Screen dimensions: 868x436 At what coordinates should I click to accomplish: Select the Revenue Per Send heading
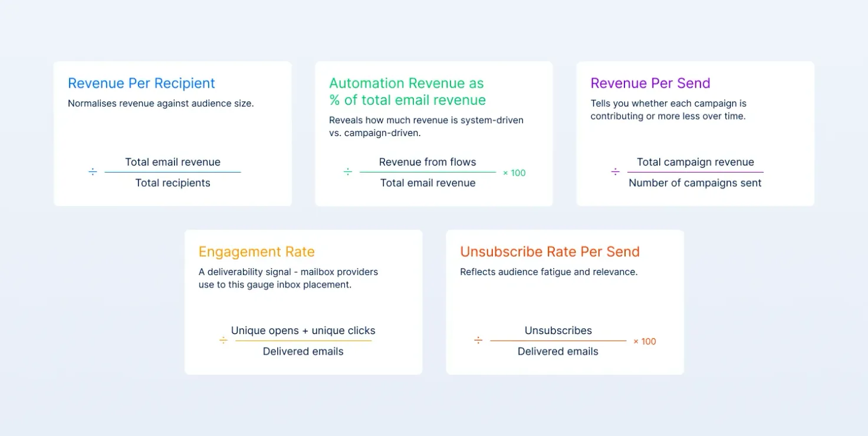pos(650,83)
